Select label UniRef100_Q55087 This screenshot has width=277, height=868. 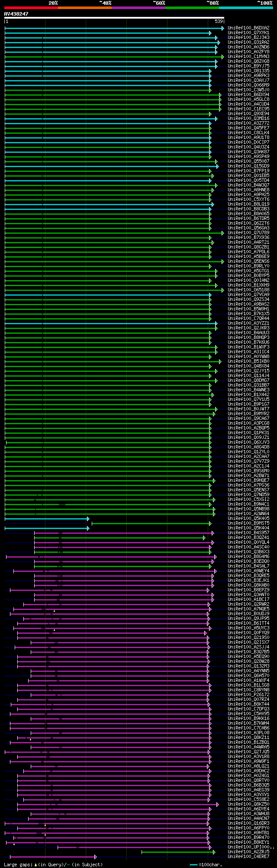click(x=248, y=161)
